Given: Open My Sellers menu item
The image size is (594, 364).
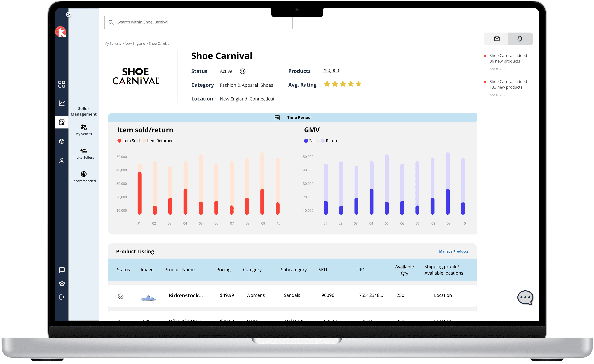Looking at the screenshot, I should (x=84, y=130).
